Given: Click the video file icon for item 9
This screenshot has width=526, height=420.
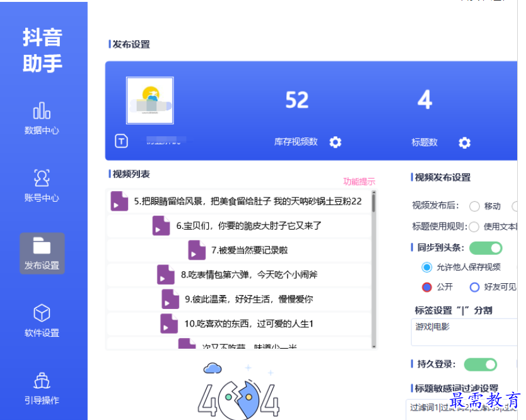Looking at the screenshot, I should (170, 299).
